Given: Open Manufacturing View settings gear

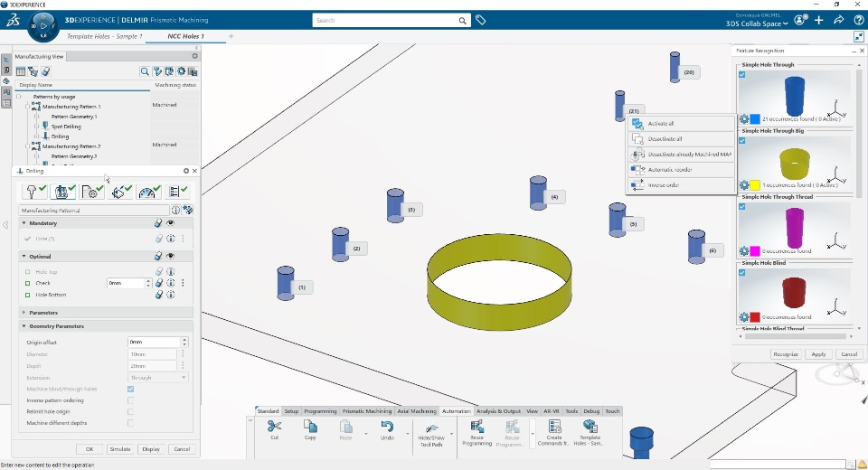Looking at the screenshot, I should [195, 56].
